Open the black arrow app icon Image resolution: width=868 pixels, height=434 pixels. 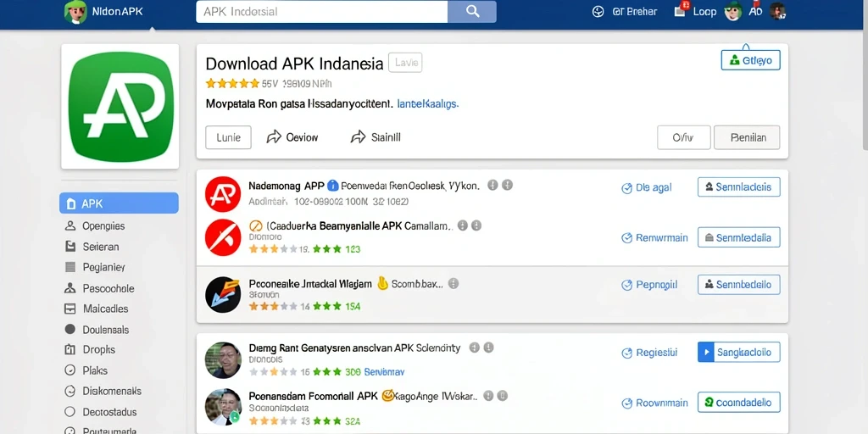(x=223, y=294)
